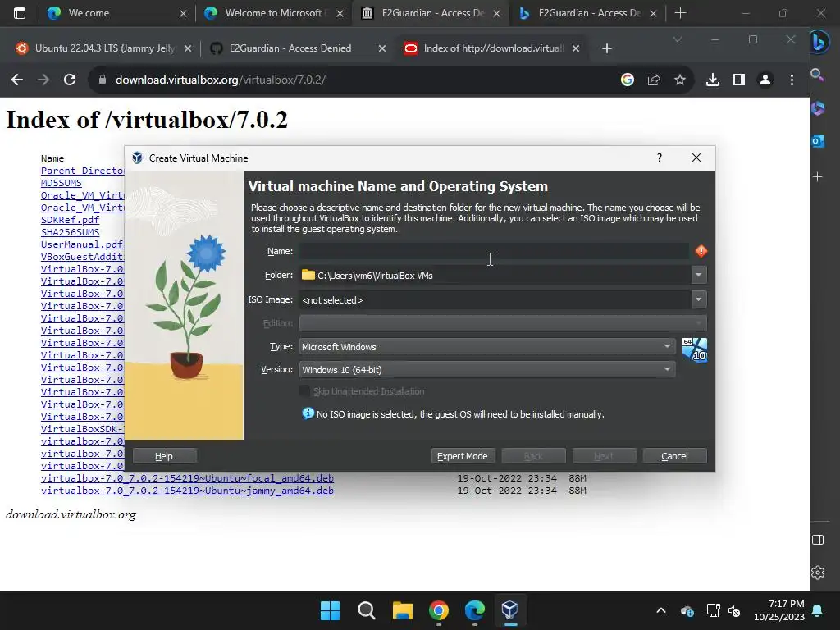This screenshot has width=840, height=630.
Task: Click Edge sidebar search icon
Action: [817, 75]
